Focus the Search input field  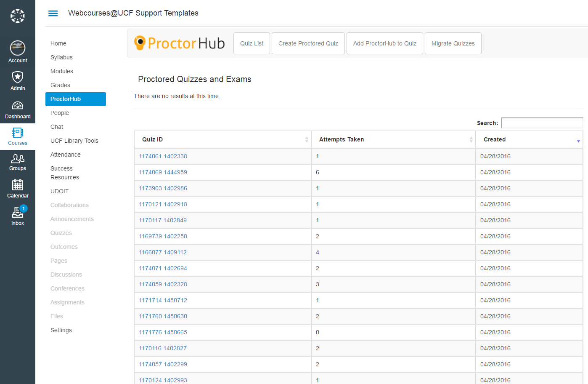click(542, 123)
